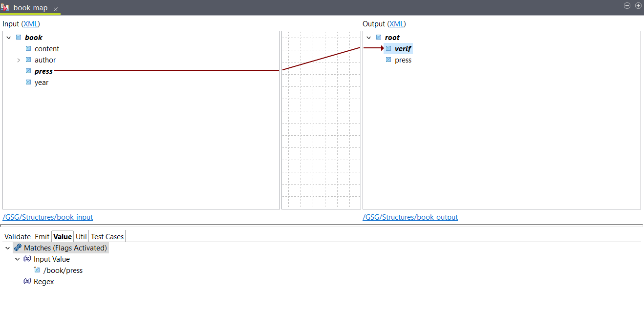Select the book root element label
Image resolution: width=644 pixels, height=311 pixels.
34,37
